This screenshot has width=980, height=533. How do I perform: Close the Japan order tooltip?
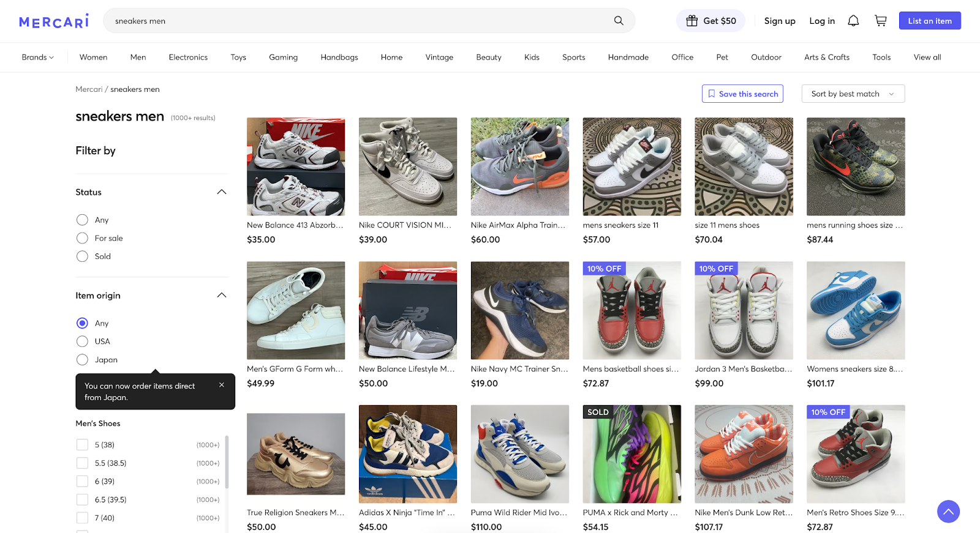click(x=222, y=385)
